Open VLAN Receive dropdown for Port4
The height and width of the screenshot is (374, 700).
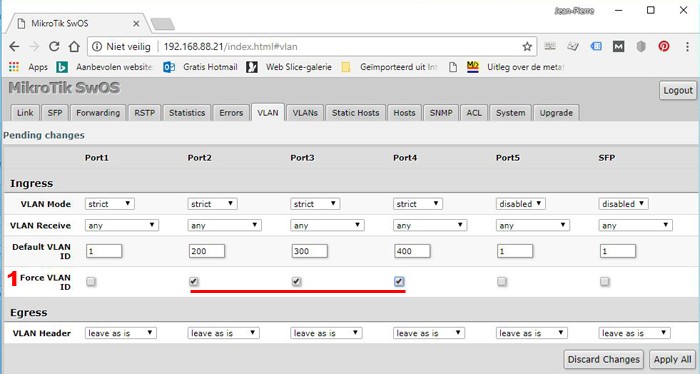coord(430,225)
